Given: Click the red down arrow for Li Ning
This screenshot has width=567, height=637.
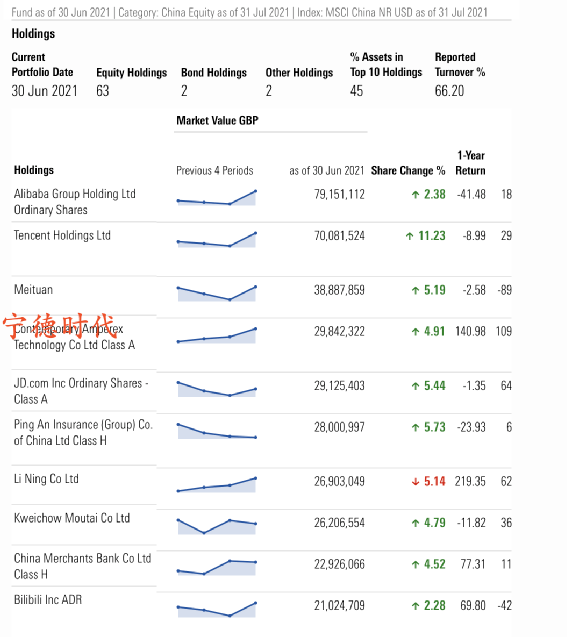Looking at the screenshot, I should pos(415,482).
